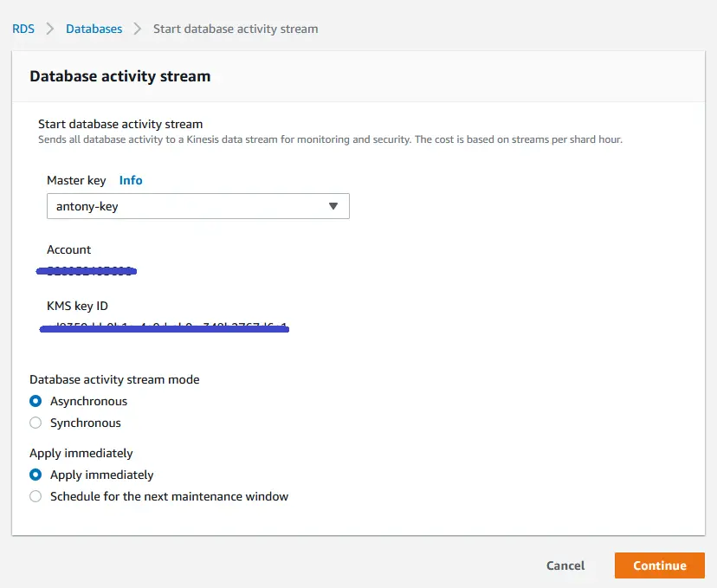Viewport: 717px width, 588px height.
Task: Click the Kinesis data stream description text
Action: [330, 139]
